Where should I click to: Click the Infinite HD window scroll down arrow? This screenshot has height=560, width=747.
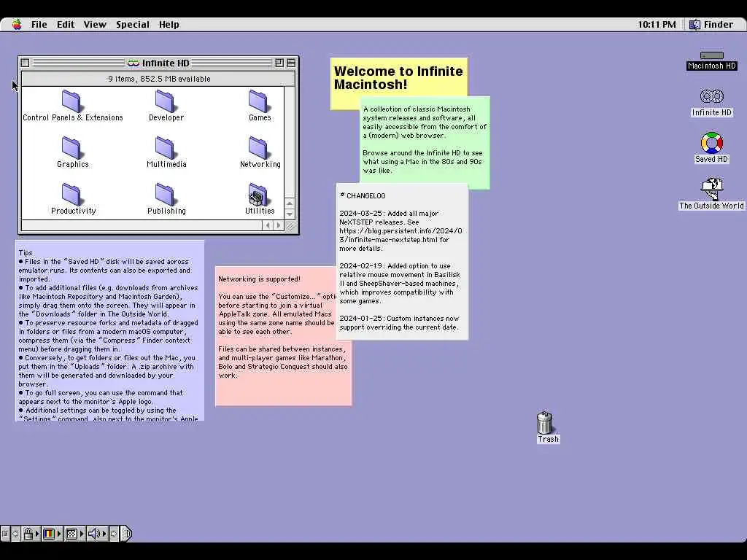pos(289,214)
